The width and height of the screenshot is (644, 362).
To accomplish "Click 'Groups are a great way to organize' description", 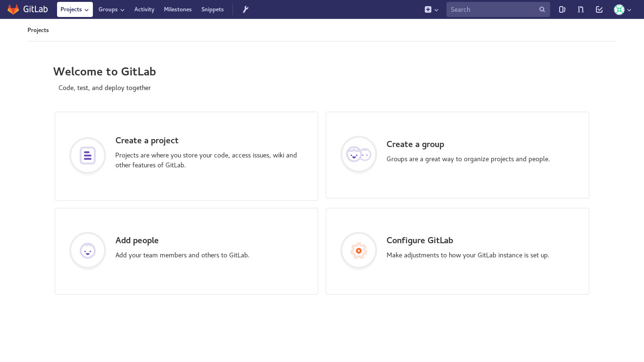I will (468, 159).
